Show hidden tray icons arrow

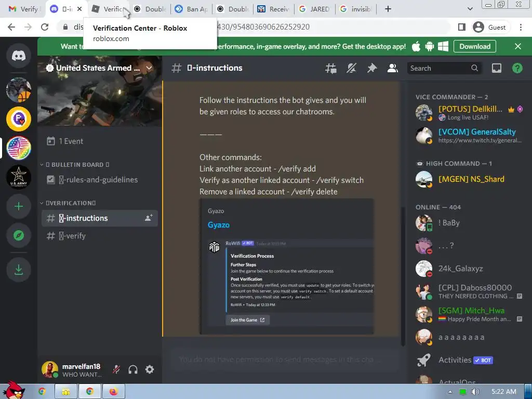450,392
